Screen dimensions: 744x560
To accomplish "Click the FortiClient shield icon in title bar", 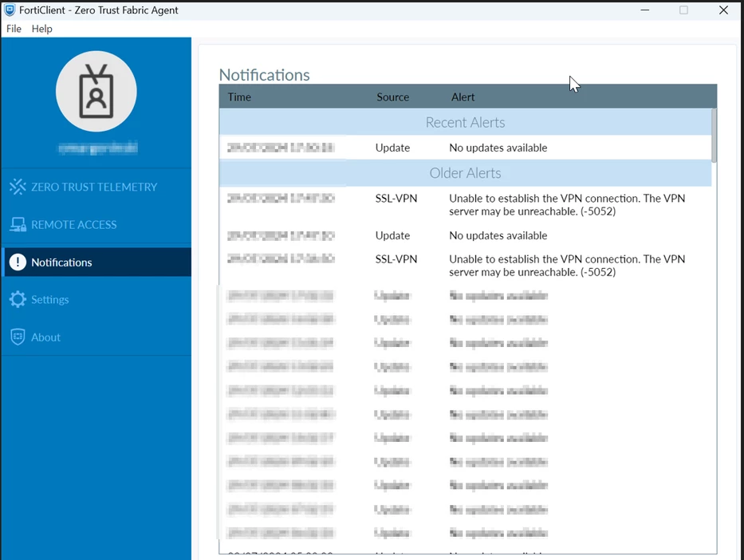I will [x=10, y=10].
